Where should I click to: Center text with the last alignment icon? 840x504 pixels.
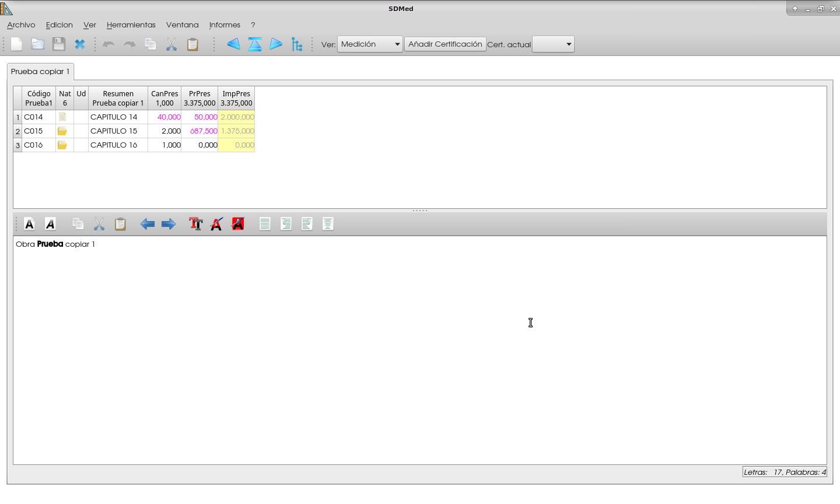[x=328, y=224]
